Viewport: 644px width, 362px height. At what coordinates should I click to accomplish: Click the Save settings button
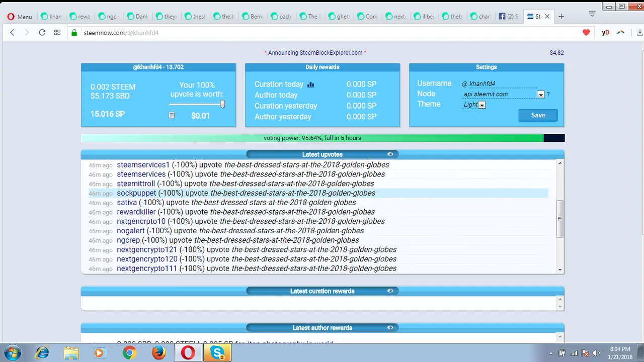coord(538,115)
